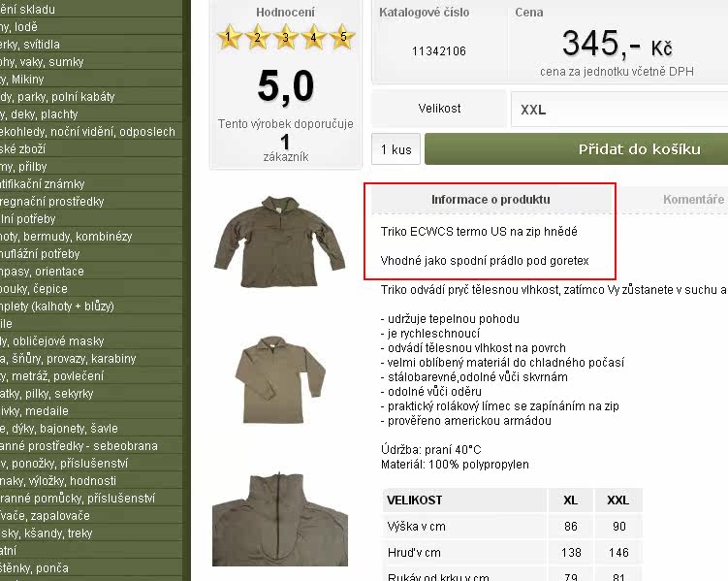View the zipper collar closeup thumbnail
Image resolution: width=728 pixels, height=581 pixels.
pyautogui.click(x=280, y=519)
